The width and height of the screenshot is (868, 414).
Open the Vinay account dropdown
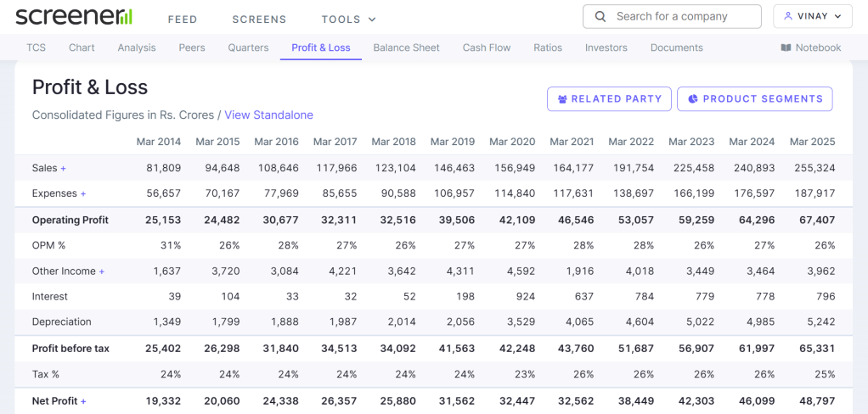[x=813, y=16]
